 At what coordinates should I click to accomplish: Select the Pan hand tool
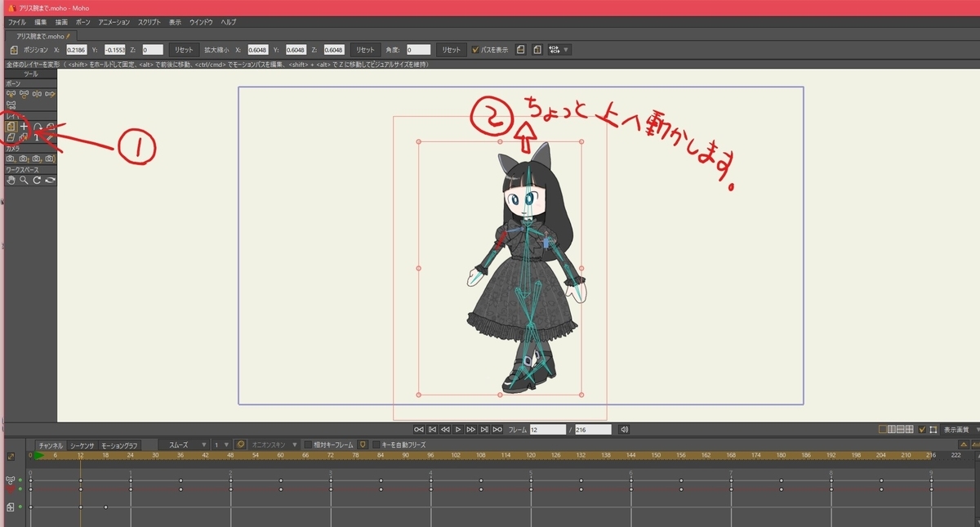[x=11, y=179]
